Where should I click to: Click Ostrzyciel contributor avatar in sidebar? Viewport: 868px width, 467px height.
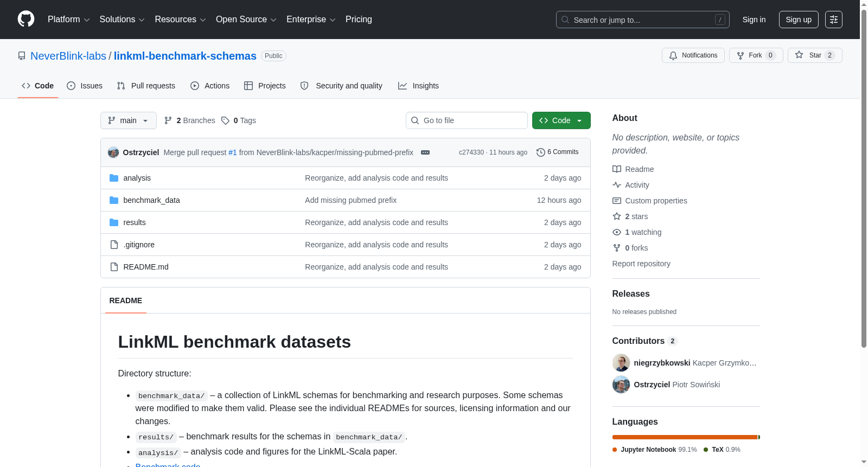(x=621, y=385)
